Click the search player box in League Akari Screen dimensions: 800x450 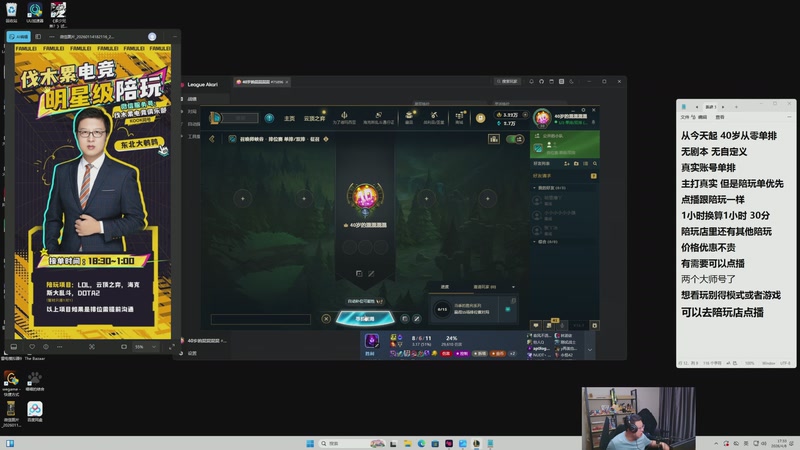[x=507, y=82]
